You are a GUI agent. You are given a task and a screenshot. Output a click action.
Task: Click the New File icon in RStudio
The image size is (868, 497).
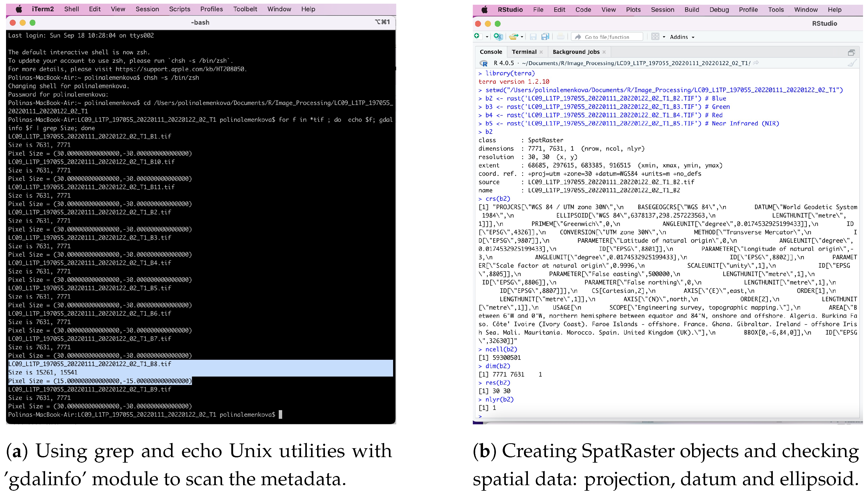click(x=477, y=36)
